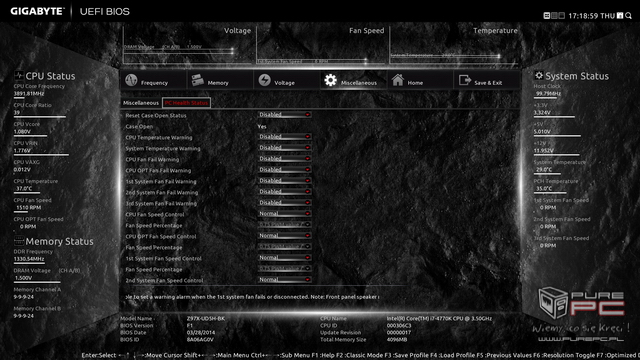Open the Frequency gauge icon section

pos(131,80)
